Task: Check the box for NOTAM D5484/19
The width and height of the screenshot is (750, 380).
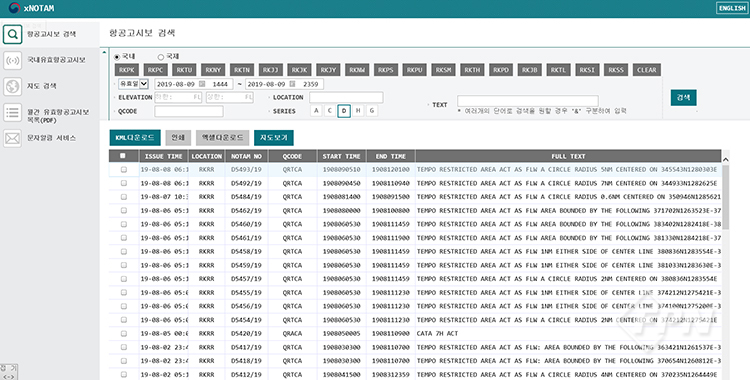Action: tap(124, 197)
